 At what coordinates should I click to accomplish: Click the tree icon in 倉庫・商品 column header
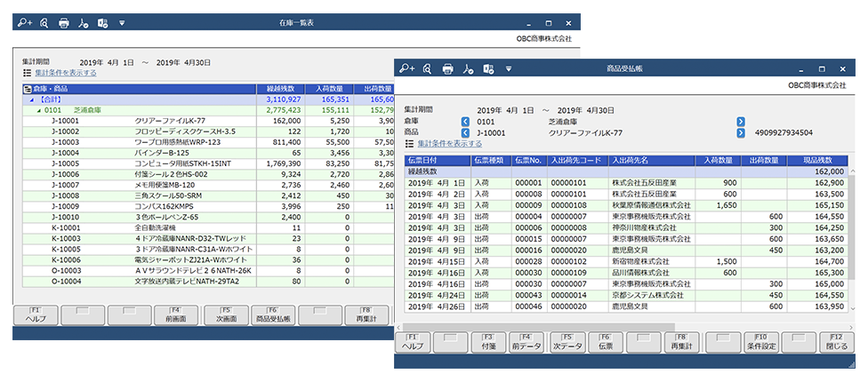(x=27, y=89)
